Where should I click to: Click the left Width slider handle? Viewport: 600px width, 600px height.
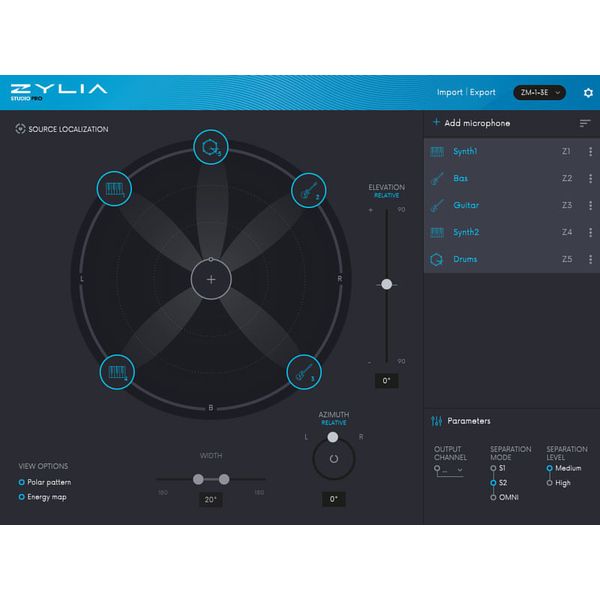click(x=198, y=479)
